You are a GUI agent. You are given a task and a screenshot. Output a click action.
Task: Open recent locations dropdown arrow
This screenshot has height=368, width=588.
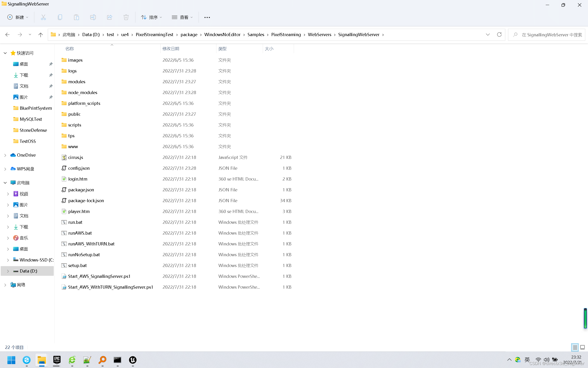coord(30,34)
